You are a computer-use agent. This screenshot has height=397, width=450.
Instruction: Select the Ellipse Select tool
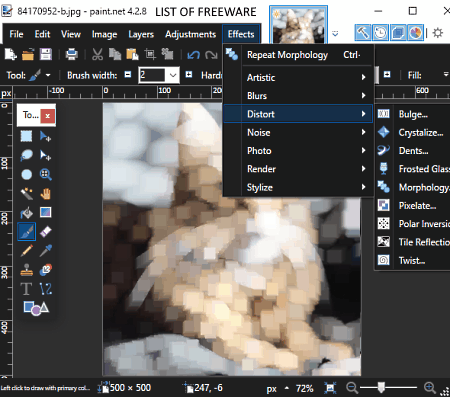[x=26, y=174]
